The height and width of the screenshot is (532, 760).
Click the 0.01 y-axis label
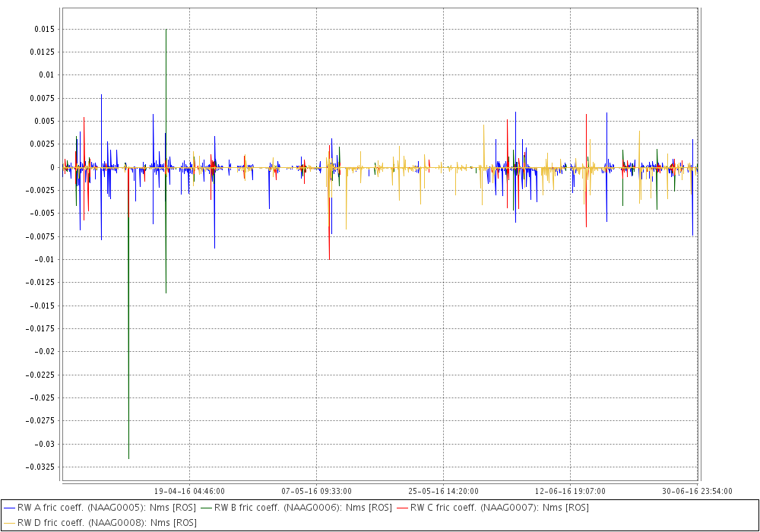click(x=46, y=74)
